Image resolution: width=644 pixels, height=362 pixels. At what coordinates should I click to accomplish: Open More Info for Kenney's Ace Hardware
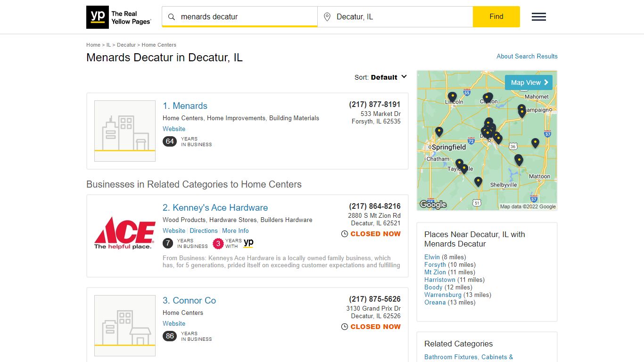[x=235, y=230]
